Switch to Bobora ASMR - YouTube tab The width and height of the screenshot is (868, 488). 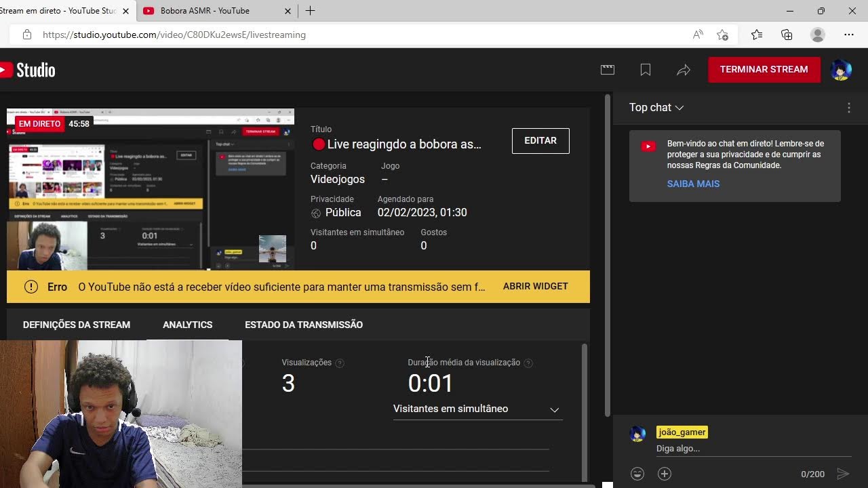click(x=216, y=11)
